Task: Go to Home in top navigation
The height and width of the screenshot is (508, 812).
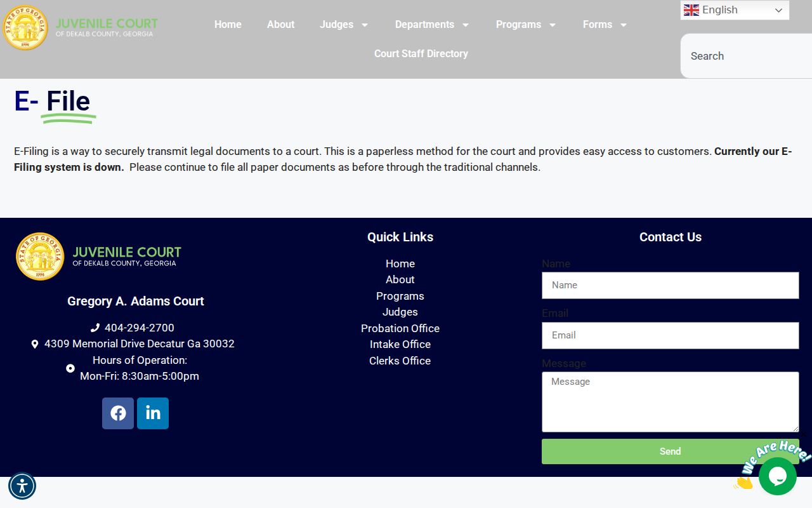Action: pyautogui.click(x=228, y=25)
